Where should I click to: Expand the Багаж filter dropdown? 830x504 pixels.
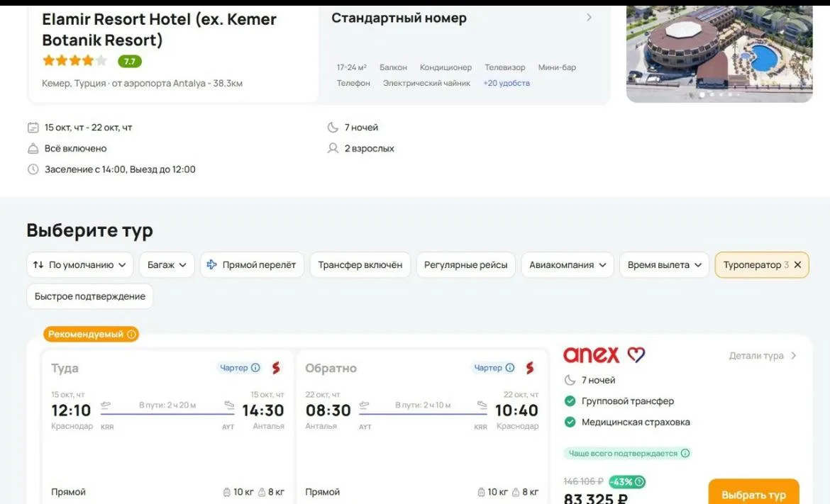pyautogui.click(x=167, y=265)
